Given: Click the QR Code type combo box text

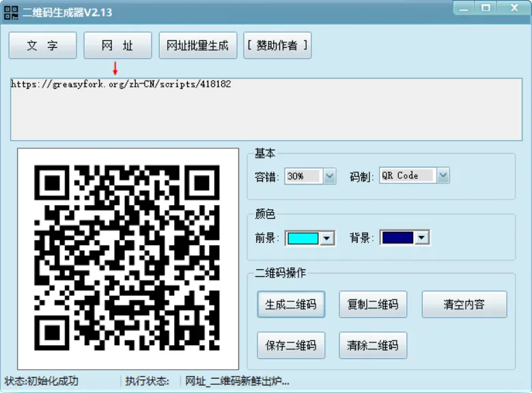Looking at the screenshot, I should tap(408, 176).
